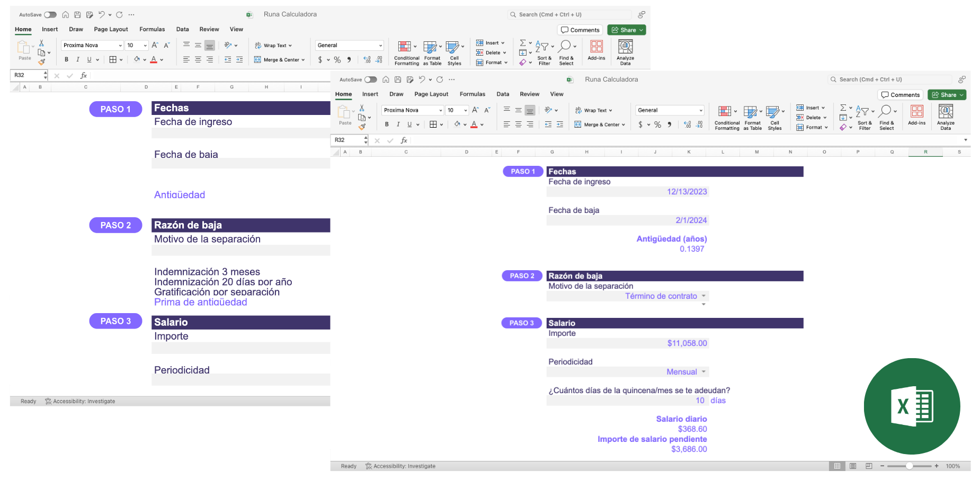Toggle Bold formatting in the right-hand window
This screenshot has height=480, width=980.
click(387, 125)
